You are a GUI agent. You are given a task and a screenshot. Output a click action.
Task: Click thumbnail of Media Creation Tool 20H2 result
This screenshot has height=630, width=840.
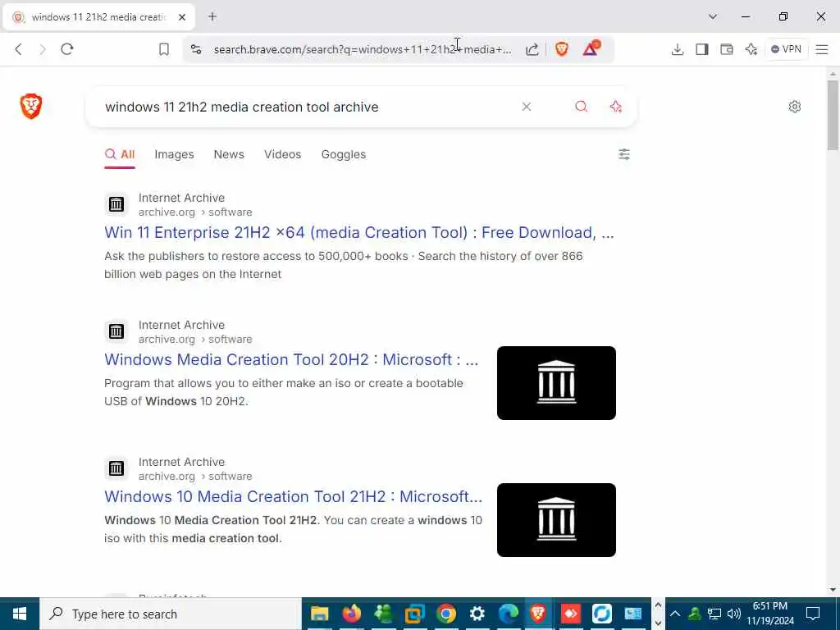coord(556,383)
